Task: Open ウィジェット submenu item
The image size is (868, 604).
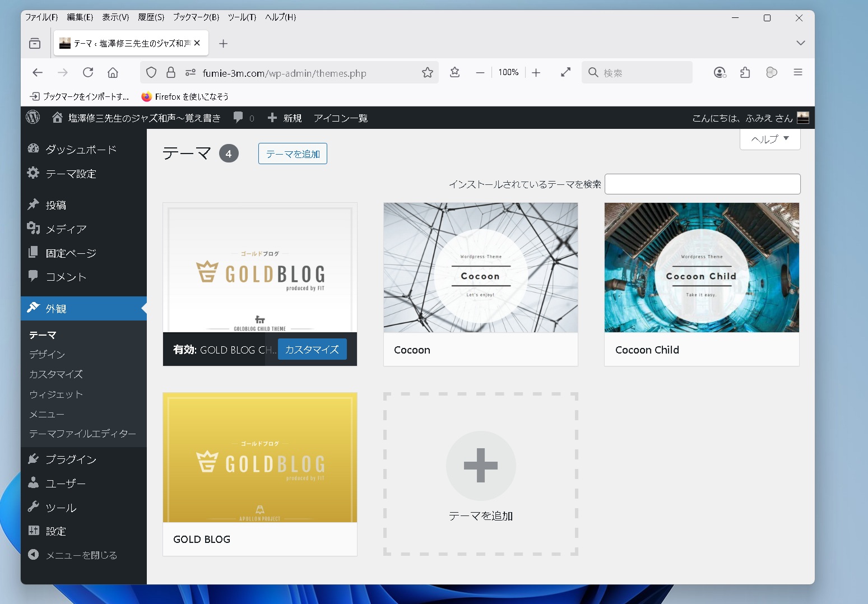Action: coord(56,394)
